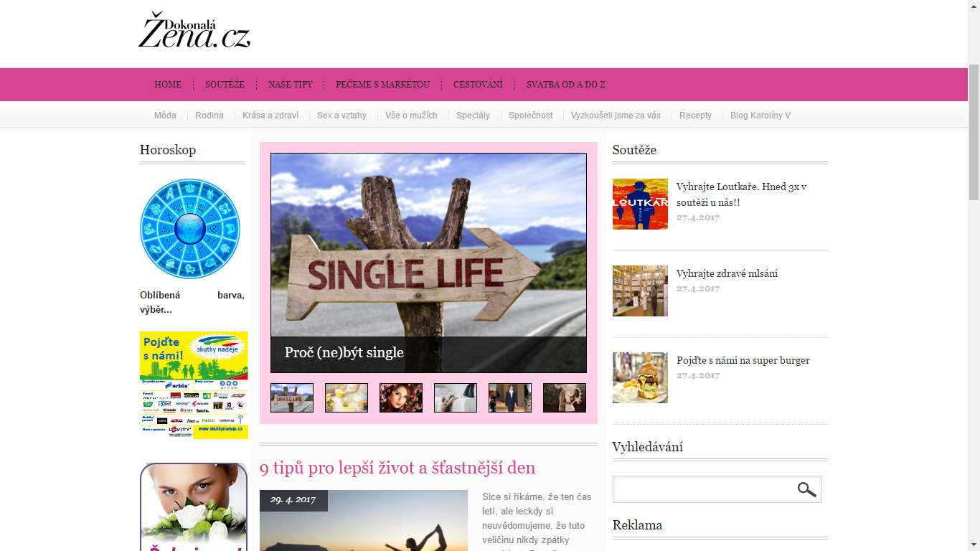Image resolution: width=980 pixels, height=551 pixels.
Task: Open the Cestování menu item
Action: pyautogui.click(x=478, y=85)
